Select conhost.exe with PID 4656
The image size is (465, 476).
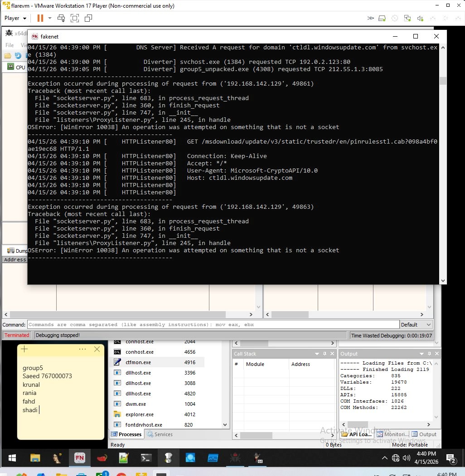(158, 352)
